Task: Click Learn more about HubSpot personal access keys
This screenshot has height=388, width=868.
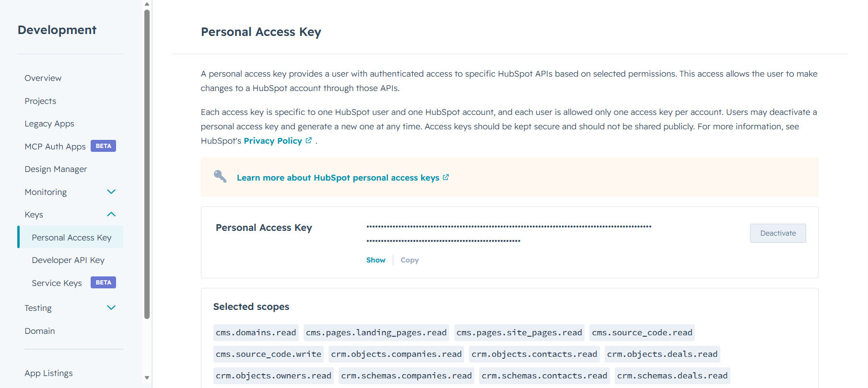Action: coord(338,178)
